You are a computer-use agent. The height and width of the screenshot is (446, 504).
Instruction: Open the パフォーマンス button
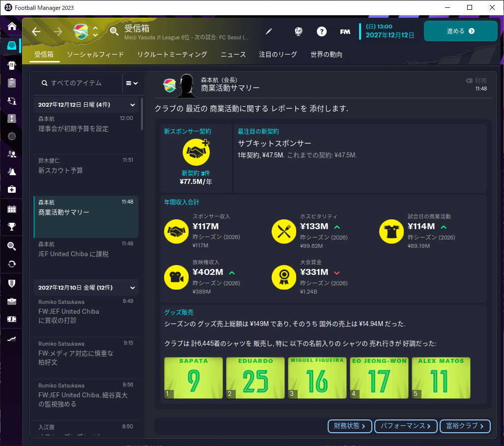pos(406,426)
